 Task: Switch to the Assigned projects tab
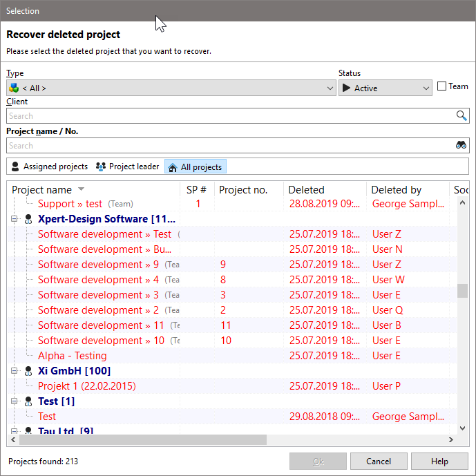click(49, 166)
